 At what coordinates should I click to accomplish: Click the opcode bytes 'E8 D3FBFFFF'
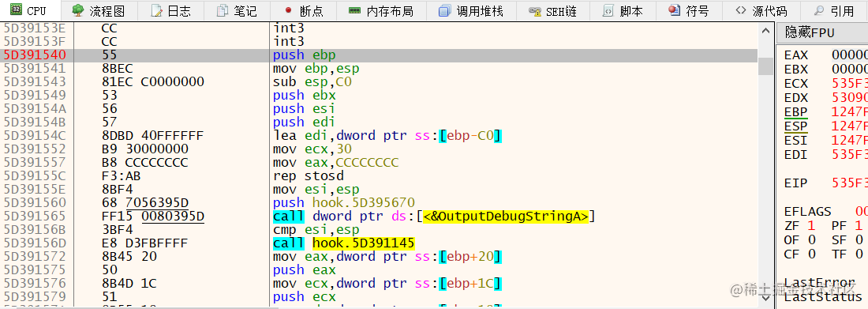click(x=145, y=243)
